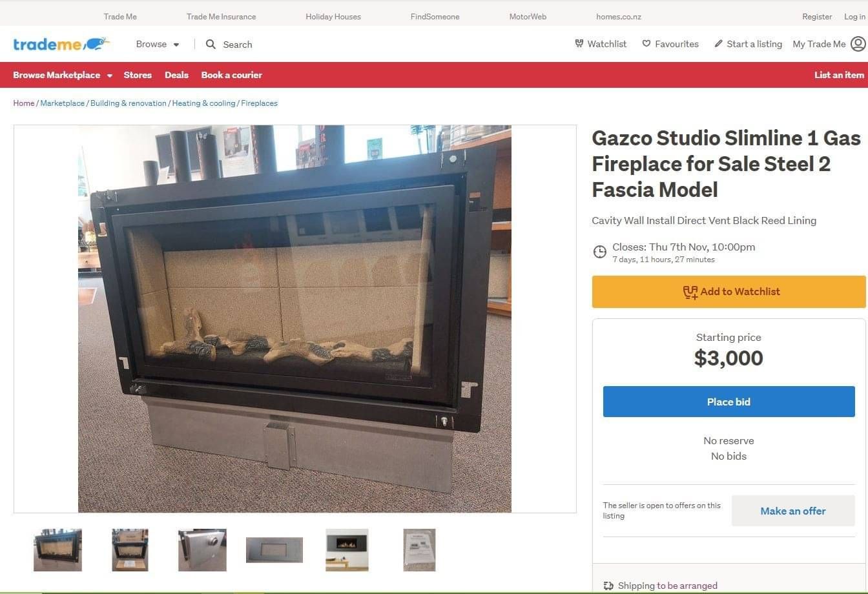
Task: Open the Stores menu item
Action: point(138,75)
